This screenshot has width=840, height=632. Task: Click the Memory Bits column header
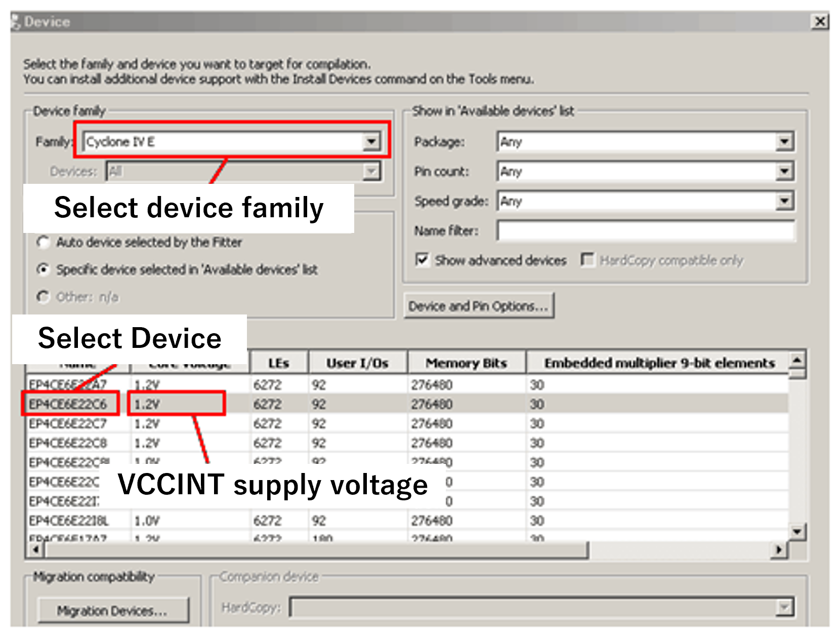(466, 364)
